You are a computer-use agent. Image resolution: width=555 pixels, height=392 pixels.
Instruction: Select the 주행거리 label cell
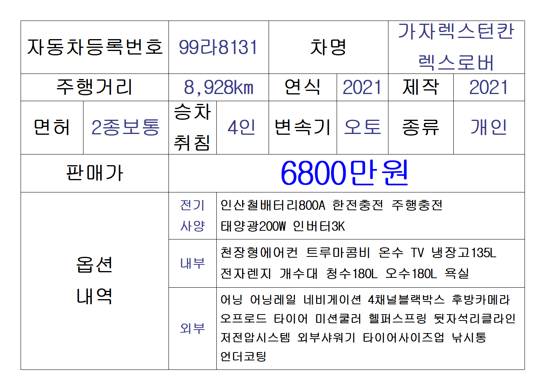95,87
